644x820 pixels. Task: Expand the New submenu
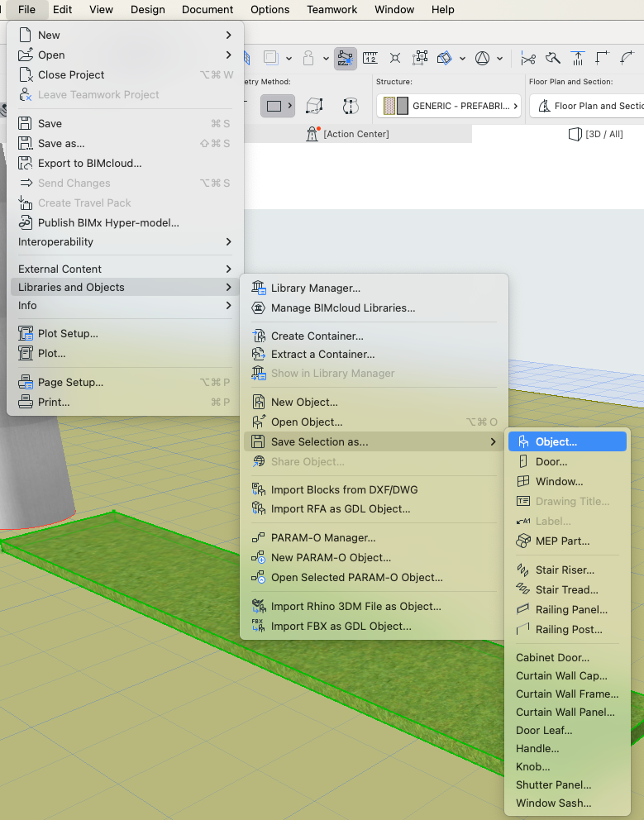125,35
